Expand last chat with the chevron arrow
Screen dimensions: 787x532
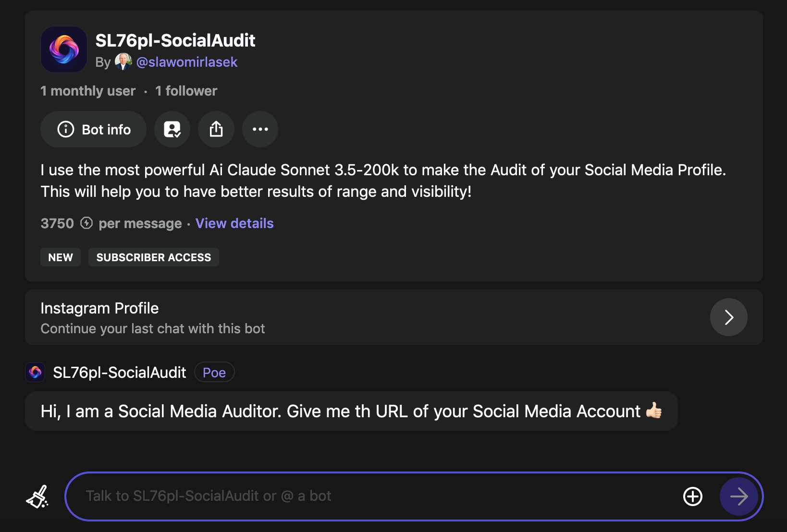729,317
